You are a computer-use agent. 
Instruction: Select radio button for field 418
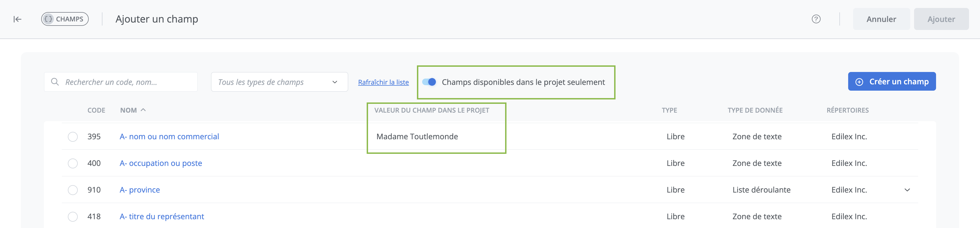click(73, 216)
